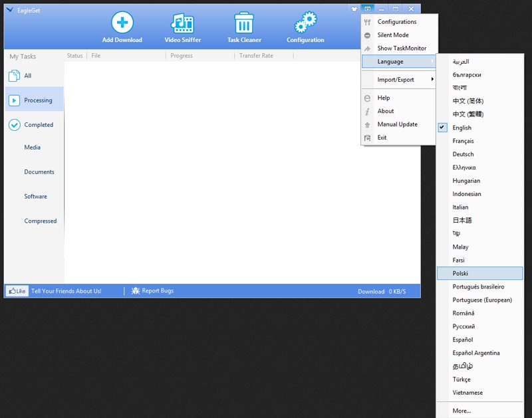Open More... languages entry
The image size is (532, 418).
click(479, 411)
